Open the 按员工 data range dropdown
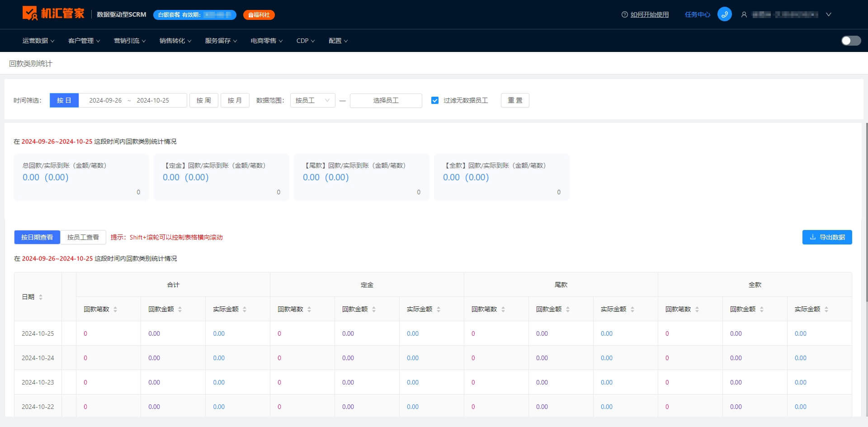This screenshot has width=868, height=427. 312,100
